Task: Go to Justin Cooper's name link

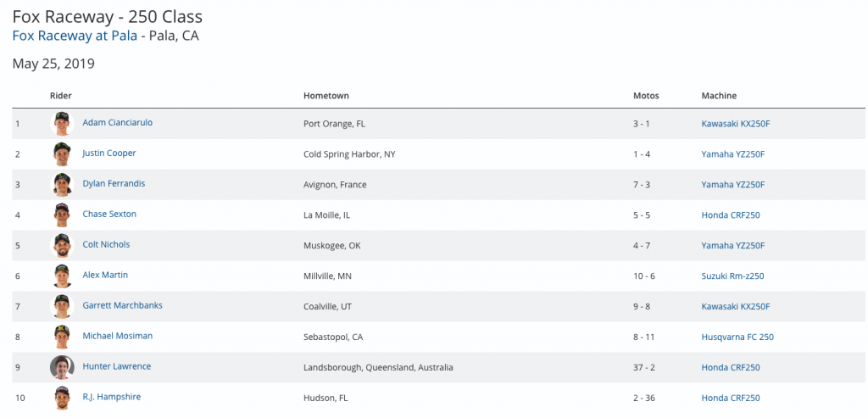Action: (x=108, y=153)
